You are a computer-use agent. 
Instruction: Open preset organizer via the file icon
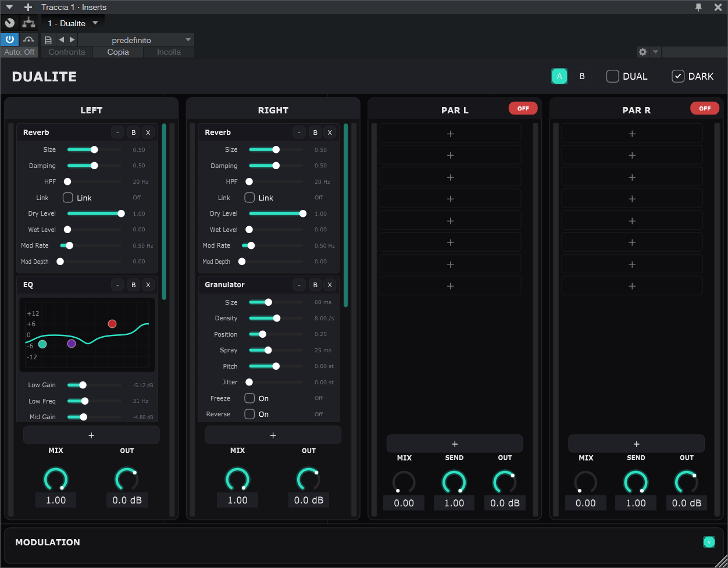48,40
